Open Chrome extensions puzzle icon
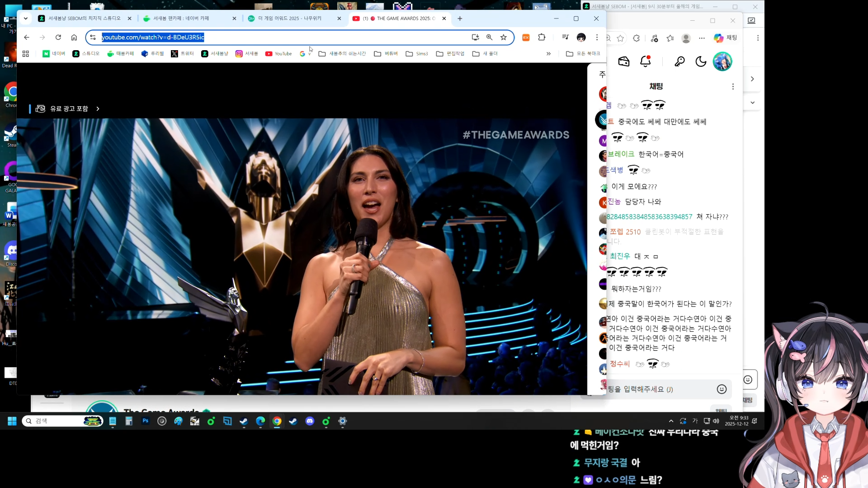This screenshot has height=488, width=868. (x=542, y=38)
